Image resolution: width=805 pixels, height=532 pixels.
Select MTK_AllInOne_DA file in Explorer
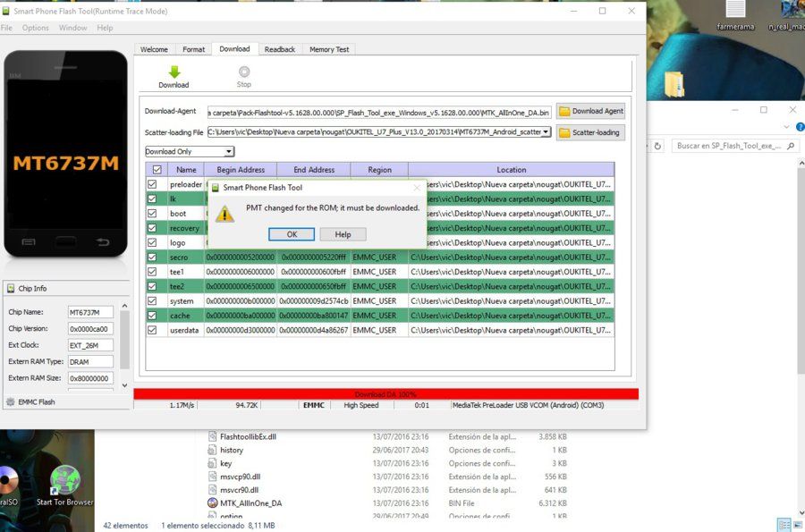[251, 503]
